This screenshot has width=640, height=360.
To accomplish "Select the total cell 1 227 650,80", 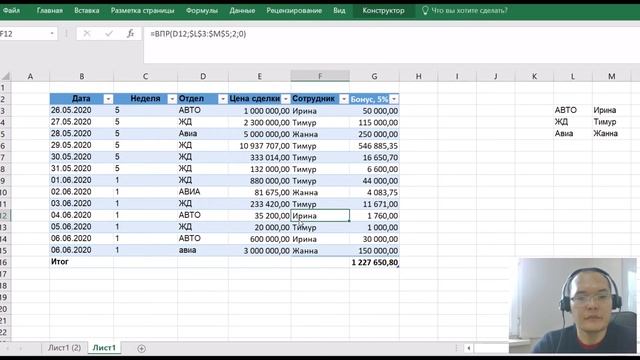I will point(374,262).
